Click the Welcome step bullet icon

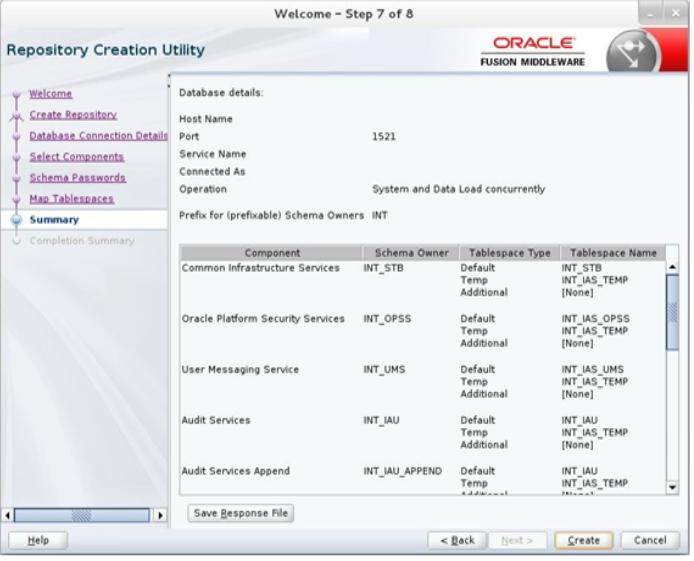click(x=17, y=94)
